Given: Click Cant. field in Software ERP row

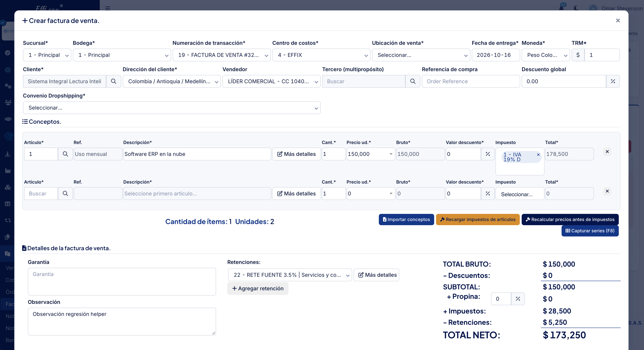Looking at the screenshot, I should (x=333, y=154).
